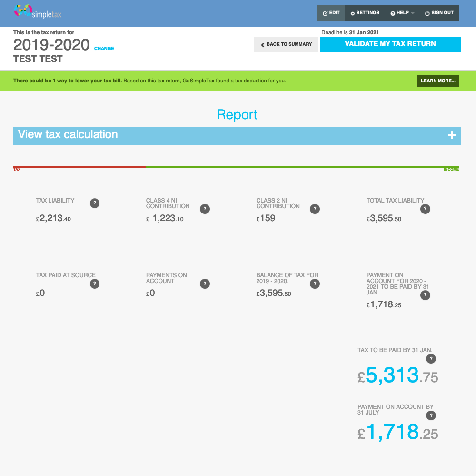Click the Edit menu item

pos(331,13)
